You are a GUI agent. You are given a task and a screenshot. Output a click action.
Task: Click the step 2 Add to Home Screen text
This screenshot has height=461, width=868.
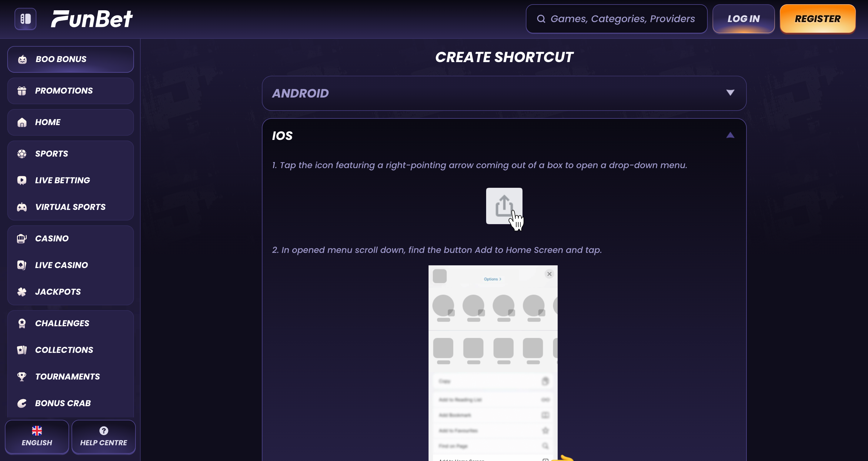(x=437, y=250)
